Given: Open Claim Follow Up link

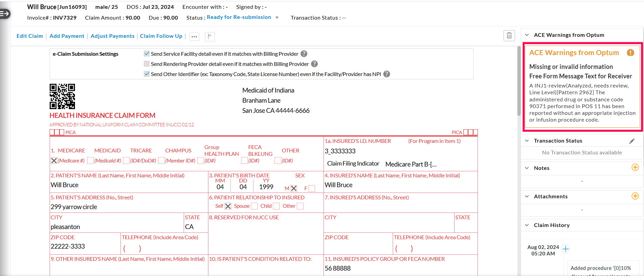Looking at the screenshot, I should point(161,36).
